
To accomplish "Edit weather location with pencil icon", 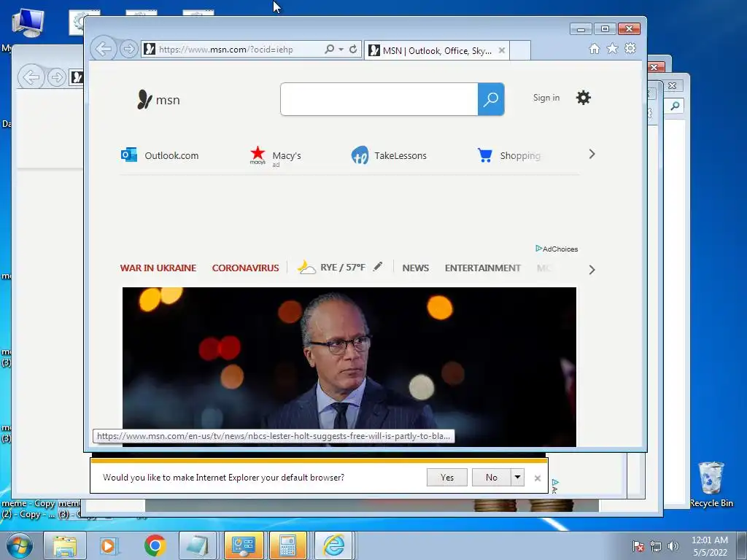I will pyautogui.click(x=378, y=266).
